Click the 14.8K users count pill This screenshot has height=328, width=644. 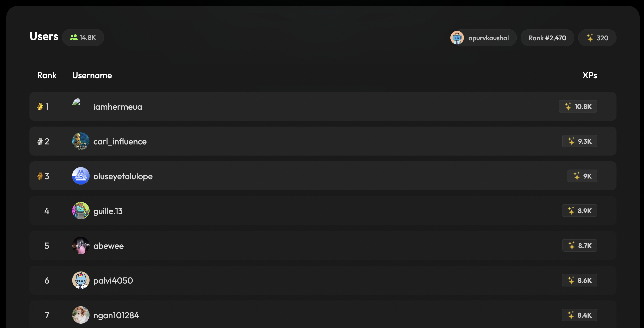click(83, 37)
